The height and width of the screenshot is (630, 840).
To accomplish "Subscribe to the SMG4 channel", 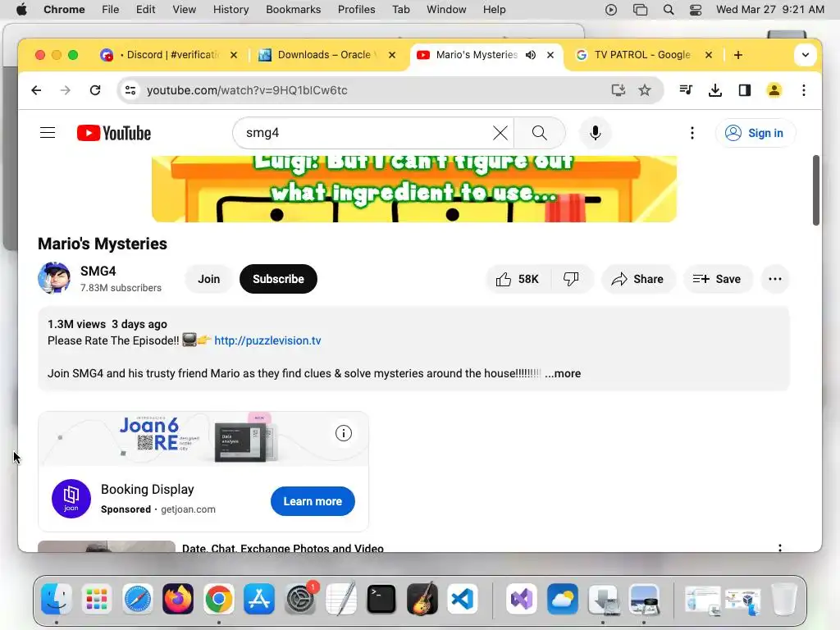I will (278, 279).
